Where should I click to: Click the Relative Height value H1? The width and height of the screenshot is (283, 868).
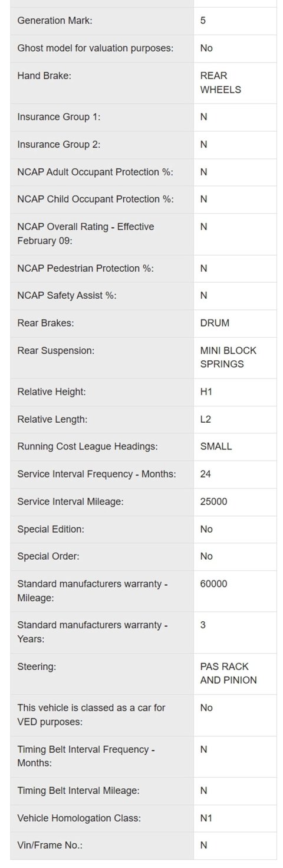click(x=206, y=391)
